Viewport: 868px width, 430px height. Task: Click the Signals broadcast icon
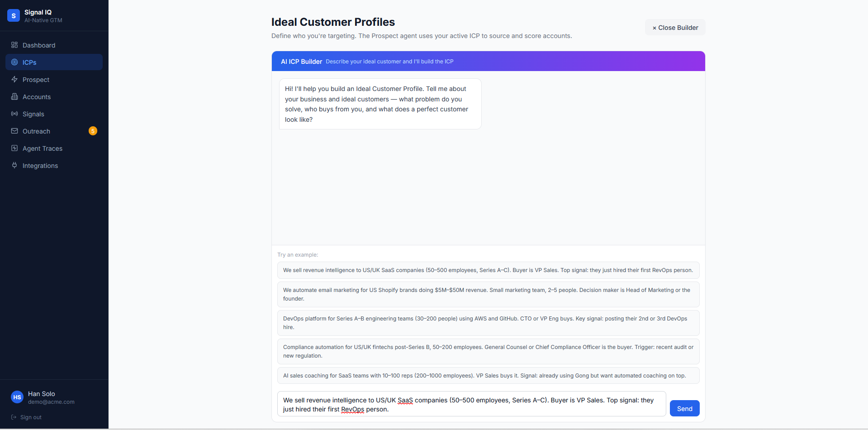(14, 114)
